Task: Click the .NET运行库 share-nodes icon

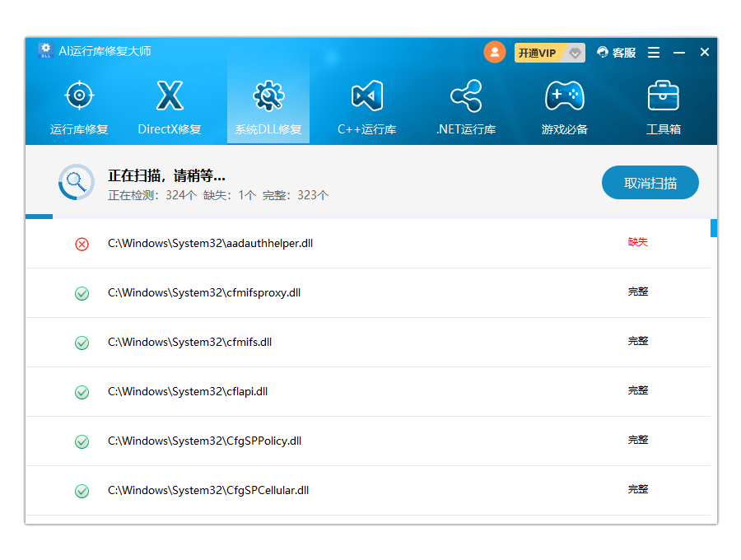Action: (466, 96)
